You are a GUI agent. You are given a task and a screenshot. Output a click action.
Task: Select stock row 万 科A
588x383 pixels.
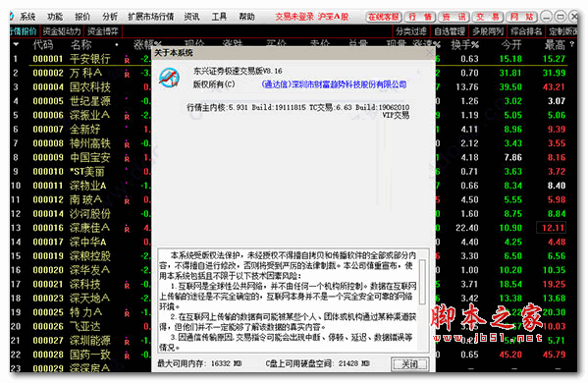click(x=85, y=73)
